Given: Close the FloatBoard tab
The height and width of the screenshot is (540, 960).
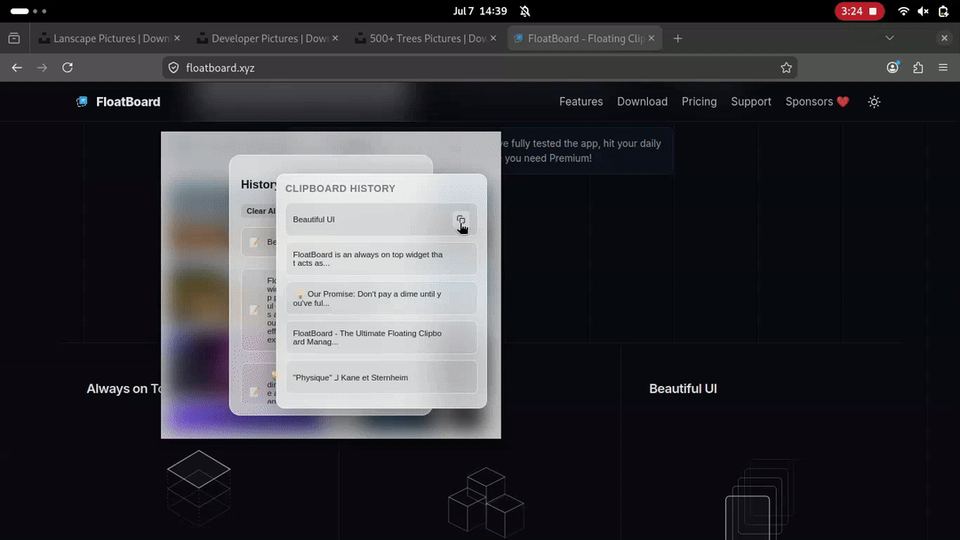Looking at the screenshot, I should point(651,38).
